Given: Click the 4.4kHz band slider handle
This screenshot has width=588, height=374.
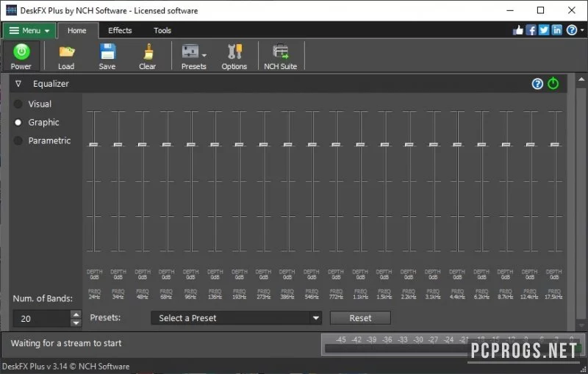Looking at the screenshot, I should point(457,144).
